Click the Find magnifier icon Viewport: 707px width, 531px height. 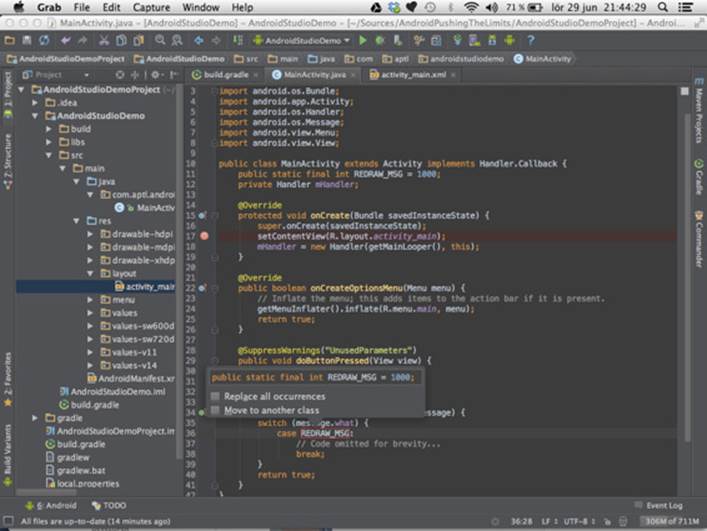(x=160, y=41)
